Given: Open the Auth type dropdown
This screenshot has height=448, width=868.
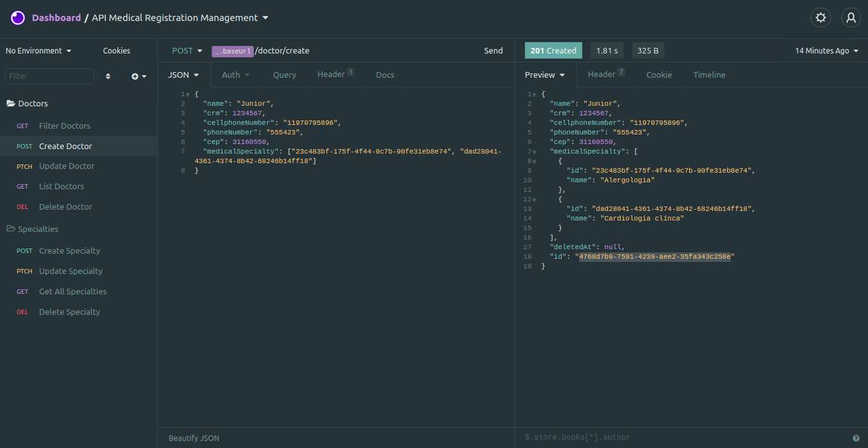Looking at the screenshot, I should point(235,75).
